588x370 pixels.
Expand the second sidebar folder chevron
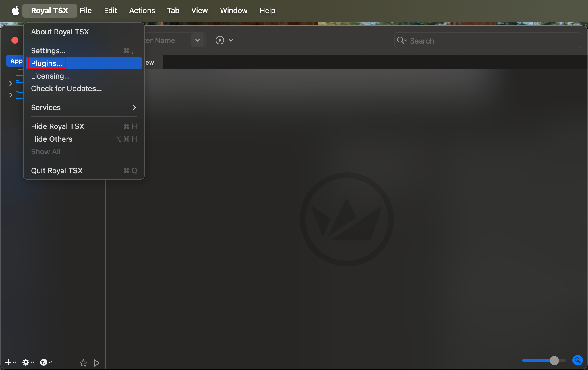(x=11, y=95)
